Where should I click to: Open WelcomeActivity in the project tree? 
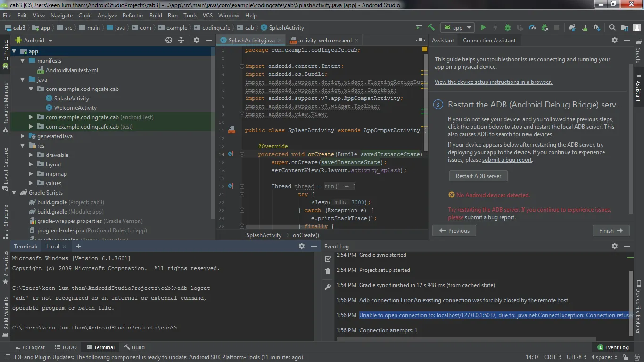coord(75,108)
